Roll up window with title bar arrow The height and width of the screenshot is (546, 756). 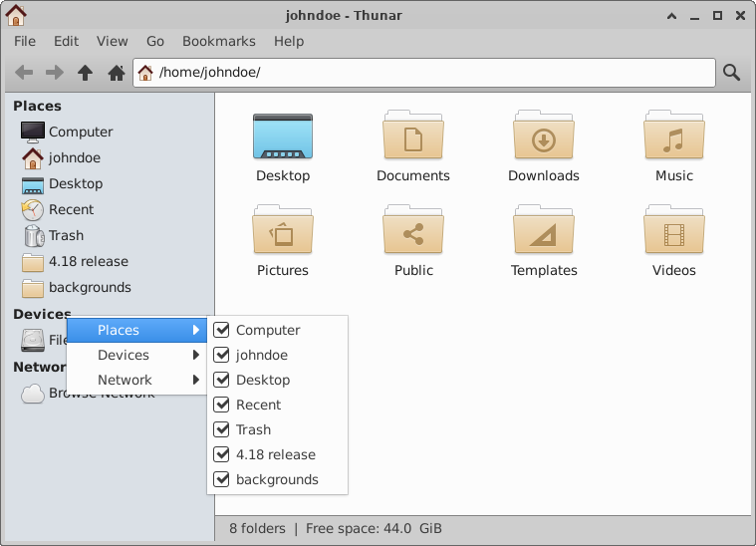pyautogui.click(x=671, y=16)
